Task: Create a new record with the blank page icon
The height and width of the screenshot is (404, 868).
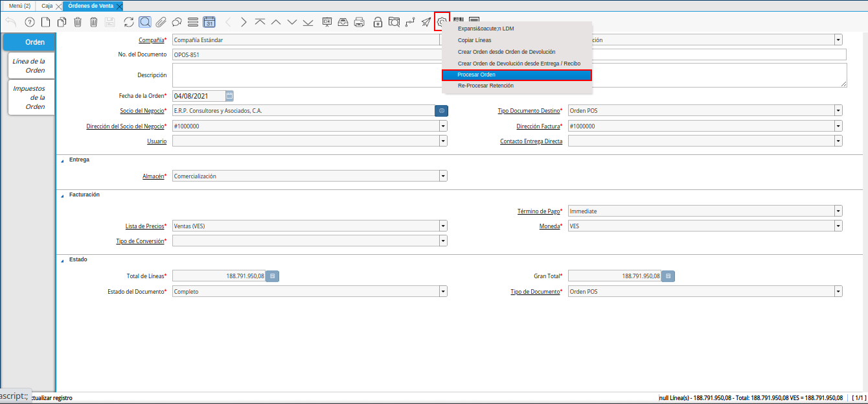Action: (x=45, y=22)
